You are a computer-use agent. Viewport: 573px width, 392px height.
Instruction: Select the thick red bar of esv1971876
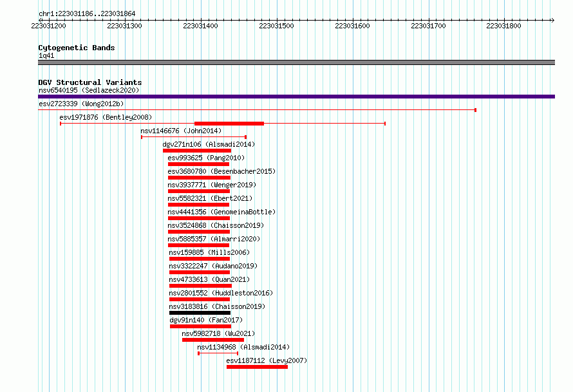tap(229, 124)
